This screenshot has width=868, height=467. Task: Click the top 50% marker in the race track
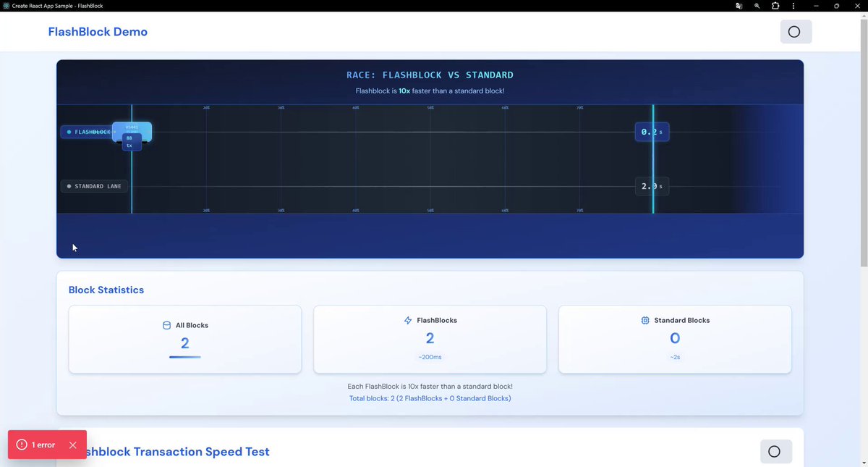(x=430, y=108)
